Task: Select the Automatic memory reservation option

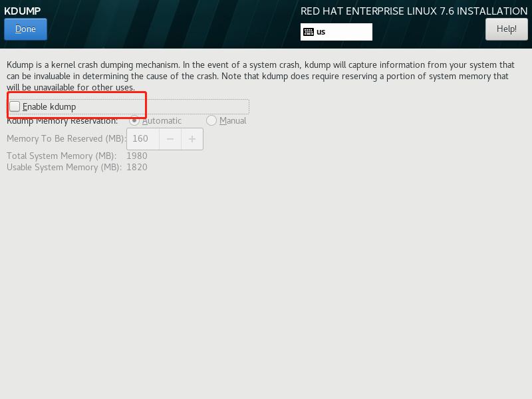Action: pyautogui.click(x=134, y=120)
